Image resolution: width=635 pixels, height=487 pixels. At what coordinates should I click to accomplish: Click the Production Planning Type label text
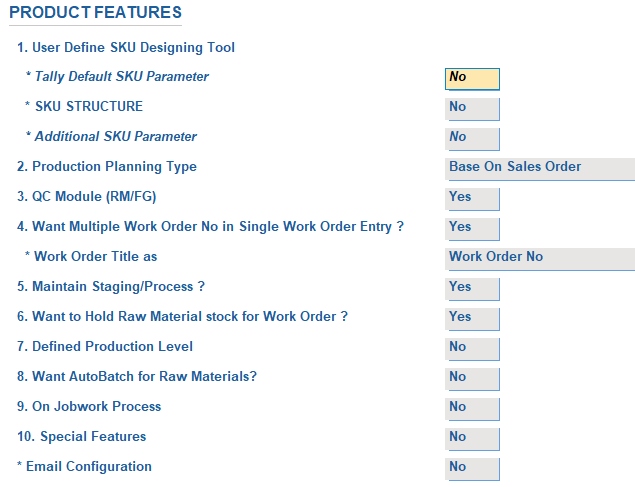pyautogui.click(x=106, y=167)
